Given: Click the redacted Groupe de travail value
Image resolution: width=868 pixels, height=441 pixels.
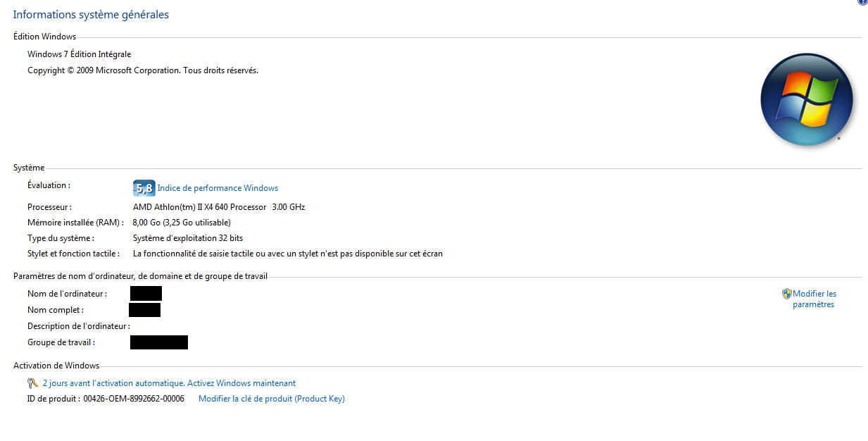Looking at the screenshot, I should click(159, 342).
